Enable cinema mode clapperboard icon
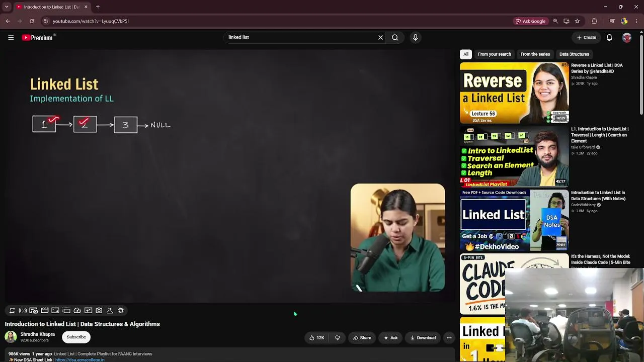This screenshot has height=362, width=644. (45, 311)
